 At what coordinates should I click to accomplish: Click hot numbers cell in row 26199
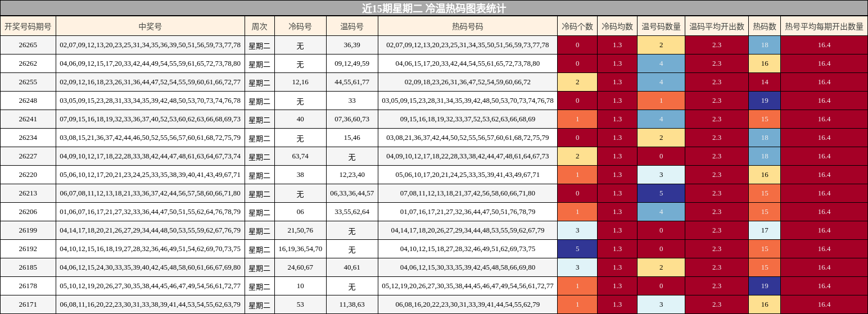coord(468,230)
